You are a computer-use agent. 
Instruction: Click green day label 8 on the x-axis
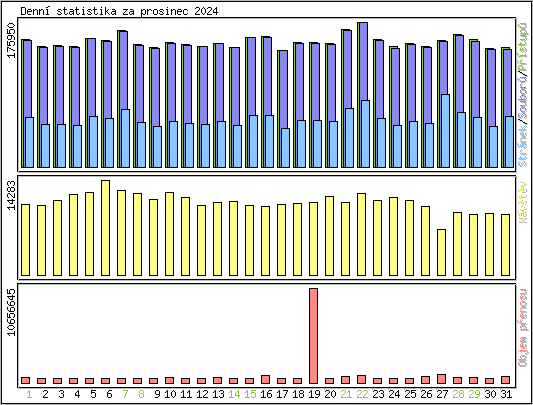pyautogui.click(x=141, y=394)
